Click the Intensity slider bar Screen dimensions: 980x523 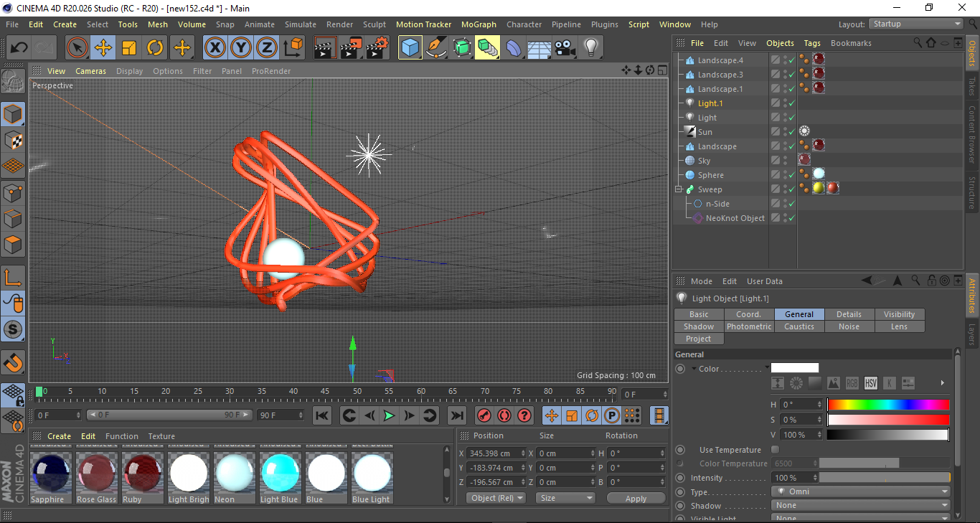(885, 478)
